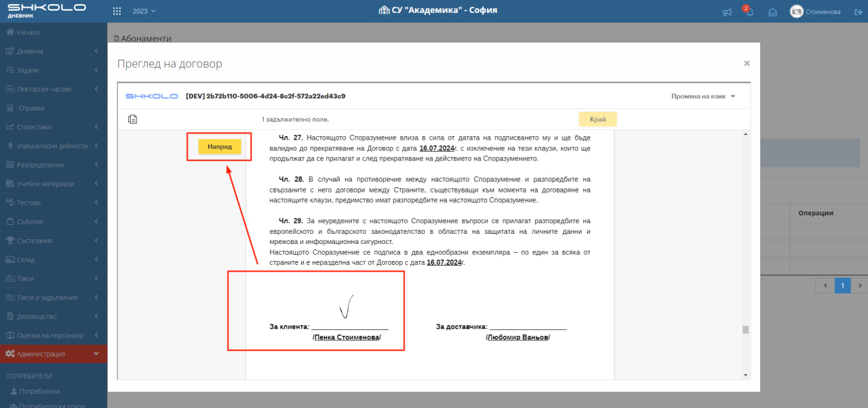Select Потребители under Администрация
The width and height of the screenshot is (868, 408).
click(39, 391)
